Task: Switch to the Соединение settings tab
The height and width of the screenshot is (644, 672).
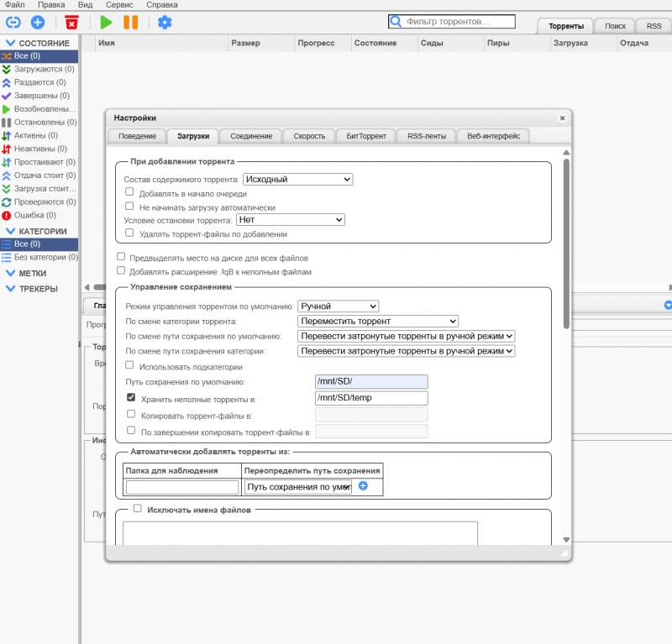Action: pyautogui.click(x=251, y=136)
